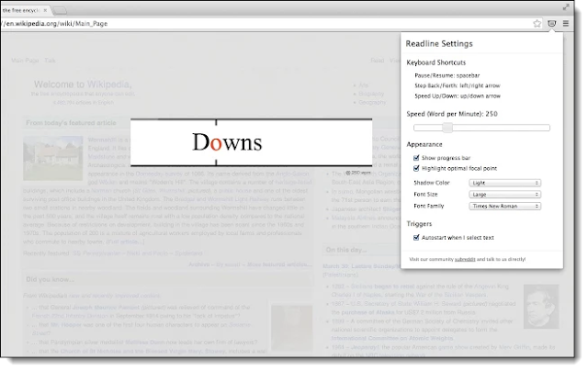This screenshot has width=588, height=371.
Task: Click the Wormshill featured article thumbnail
Action: [53, 158]
